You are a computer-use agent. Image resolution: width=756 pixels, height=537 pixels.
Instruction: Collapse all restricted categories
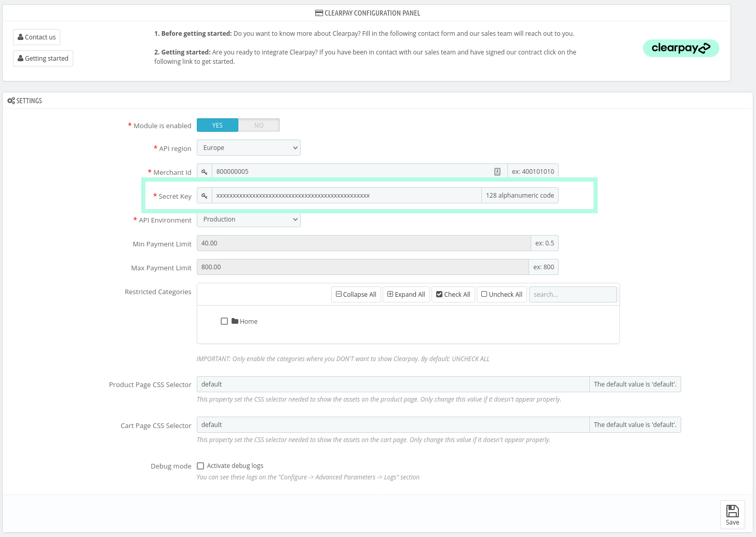(356, 294)
